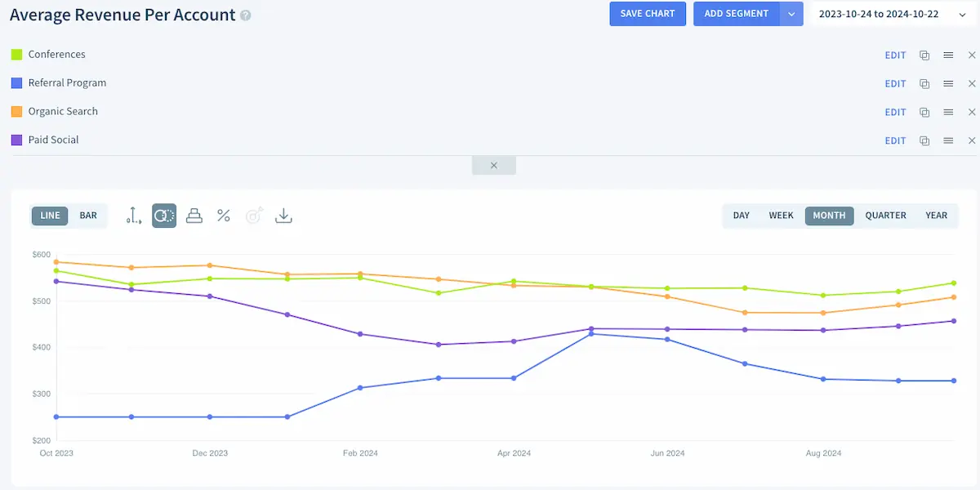
Task: Click the Organic Search segment name
Action: point(63,112)
